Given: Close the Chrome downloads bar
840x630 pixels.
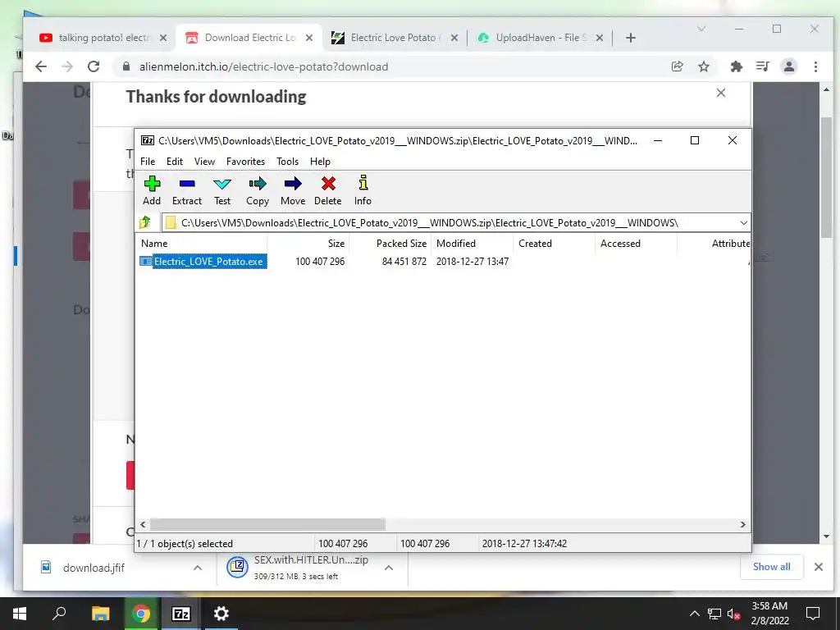Looking at the screenshot, I should click(x=818, y=567).
